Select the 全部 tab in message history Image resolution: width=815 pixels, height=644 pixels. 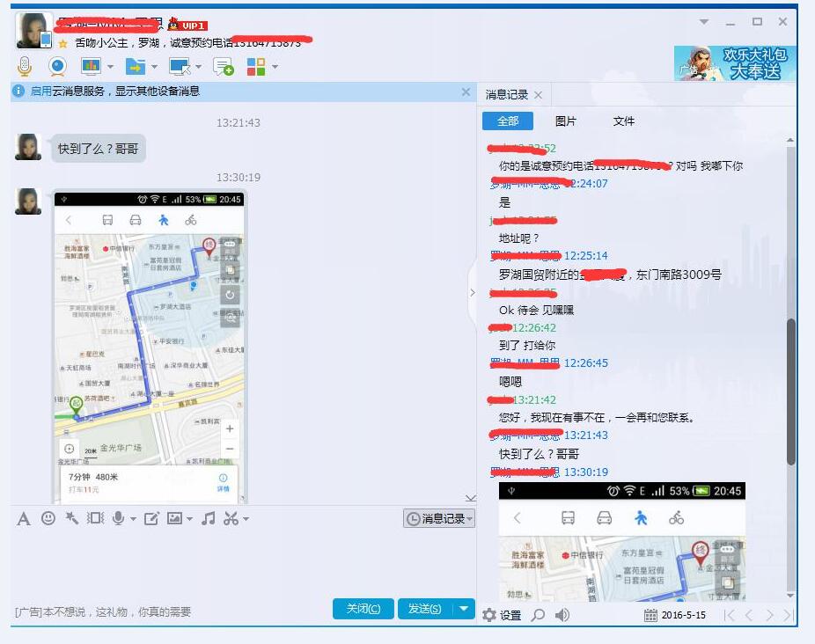pyautogui.click(x=509, y=121)
